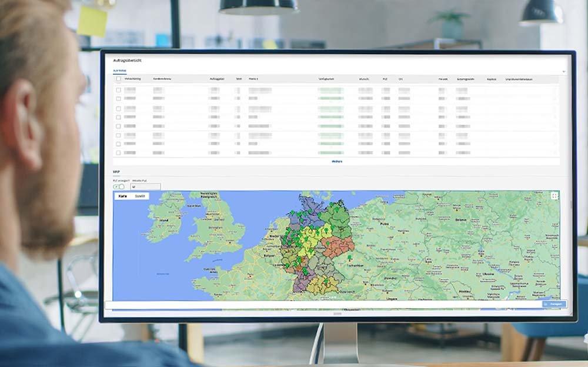Select the orange-red map region
This screenshot has height=367, width=588.
click(338, 246)
